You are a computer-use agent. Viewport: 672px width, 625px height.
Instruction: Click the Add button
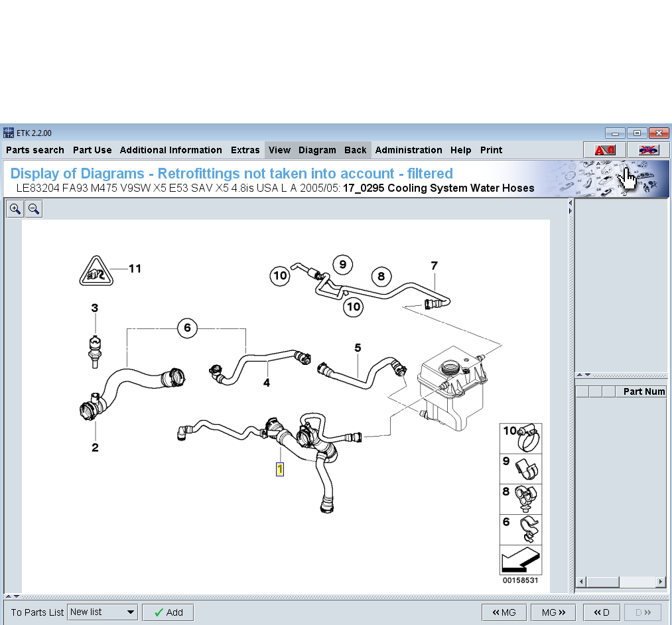tap(168, 612)
